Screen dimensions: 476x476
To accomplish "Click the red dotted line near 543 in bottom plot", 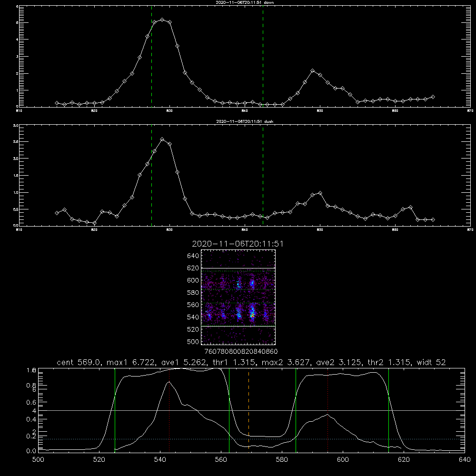I will click(169, 410).
